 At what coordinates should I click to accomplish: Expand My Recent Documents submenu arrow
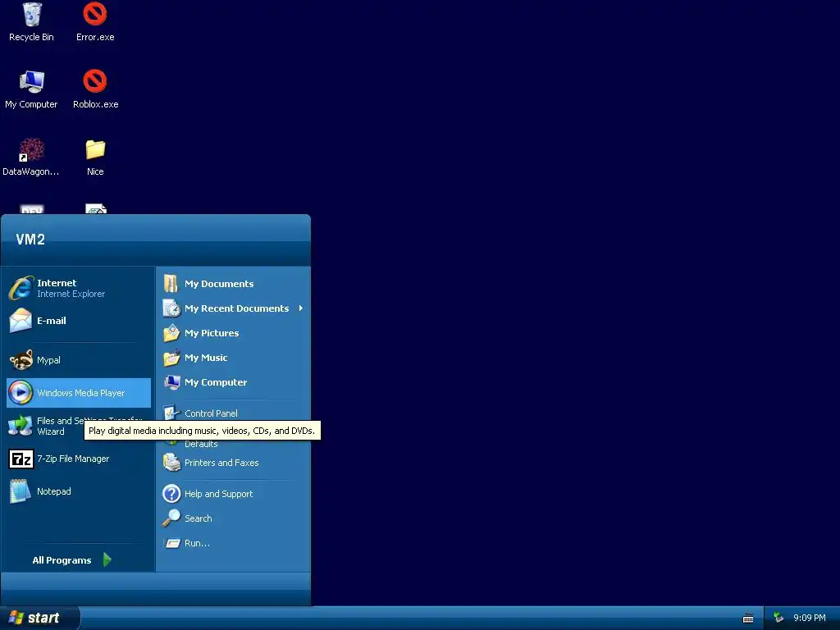pos(301,308)
